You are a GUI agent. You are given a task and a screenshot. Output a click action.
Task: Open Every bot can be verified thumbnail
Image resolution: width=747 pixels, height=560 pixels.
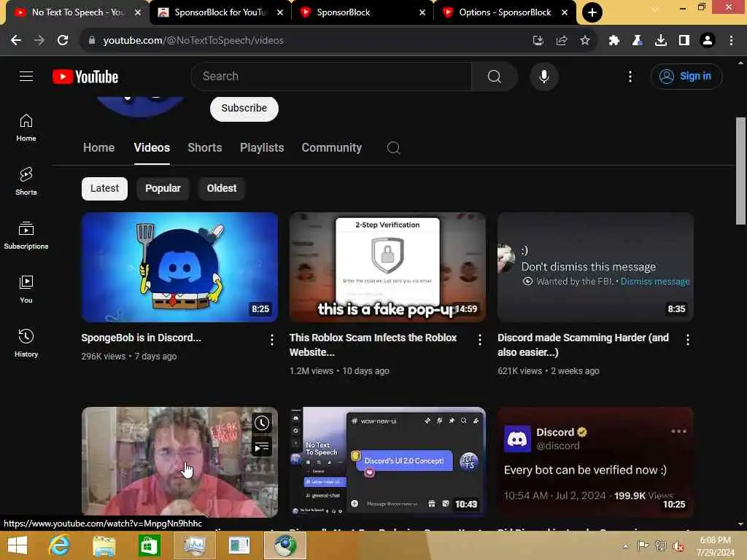[x=595, y=462]
